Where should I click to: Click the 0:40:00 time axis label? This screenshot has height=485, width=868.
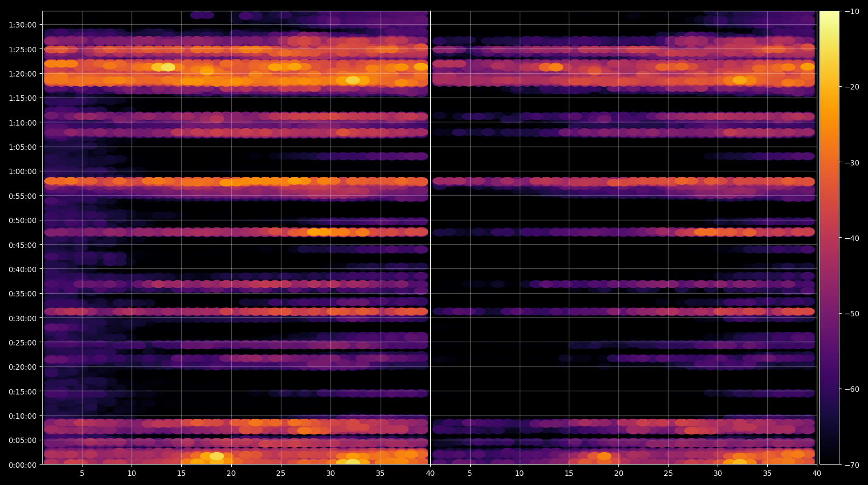click(23, 269)
